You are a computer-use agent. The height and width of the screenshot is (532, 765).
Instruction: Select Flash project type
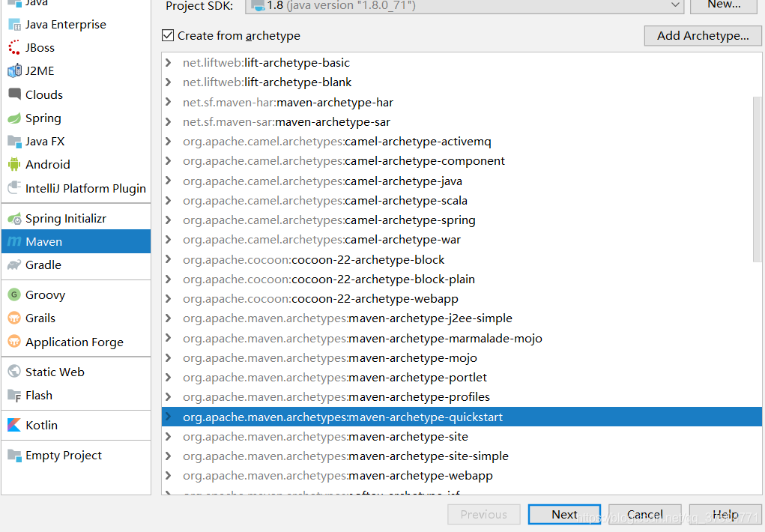coord(76,396)
